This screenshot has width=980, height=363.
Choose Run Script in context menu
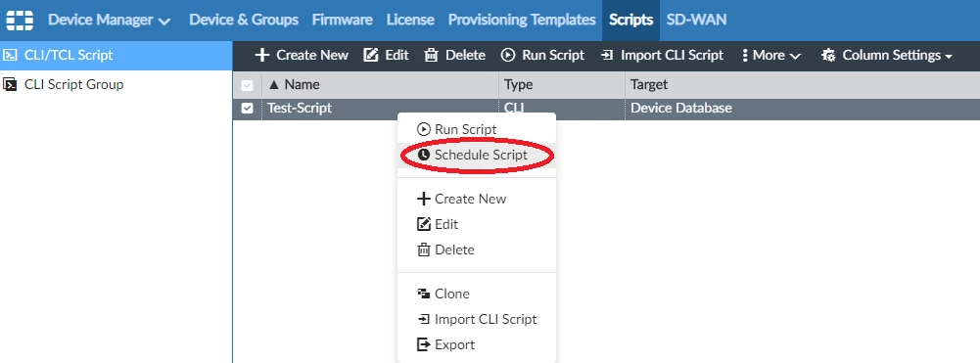tap(476, 129)
